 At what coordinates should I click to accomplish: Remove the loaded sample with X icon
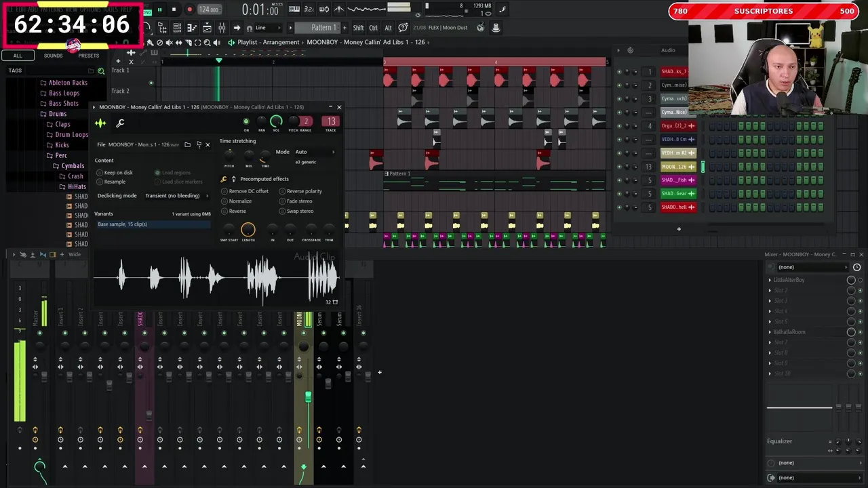pyautogui.click(x=208, y=144)
